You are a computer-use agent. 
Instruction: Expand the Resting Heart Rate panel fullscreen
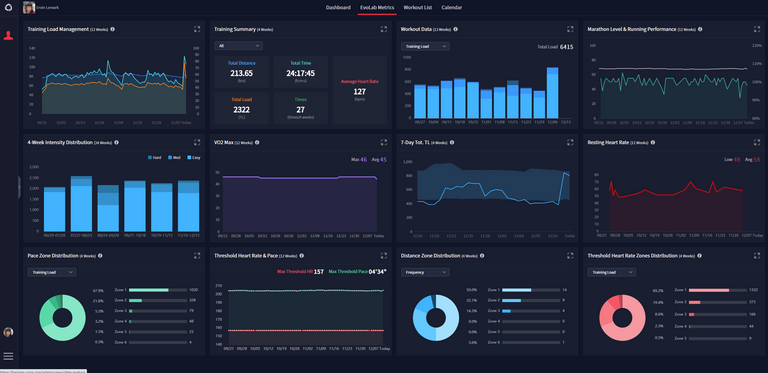click(x=757, y=142)
